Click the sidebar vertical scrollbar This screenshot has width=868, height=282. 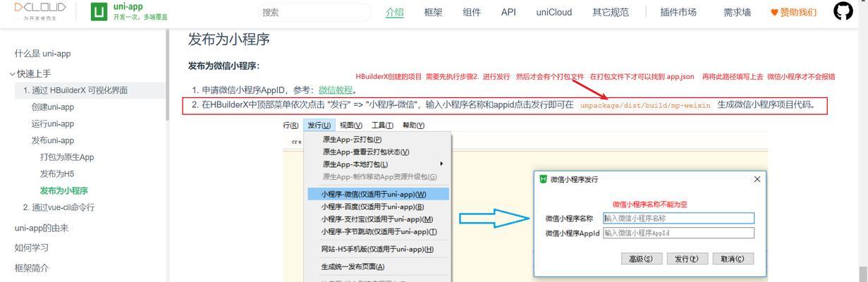[x=166, y=75]
